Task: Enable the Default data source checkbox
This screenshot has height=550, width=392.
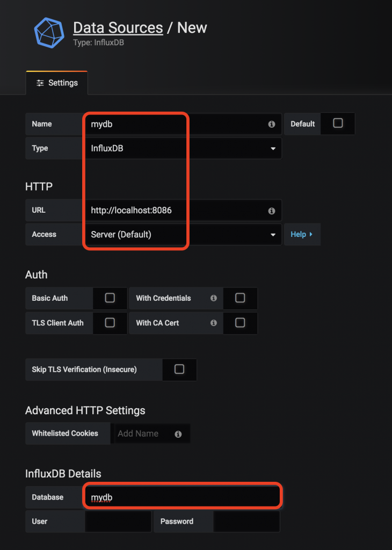Action: (x=338, y=123)
